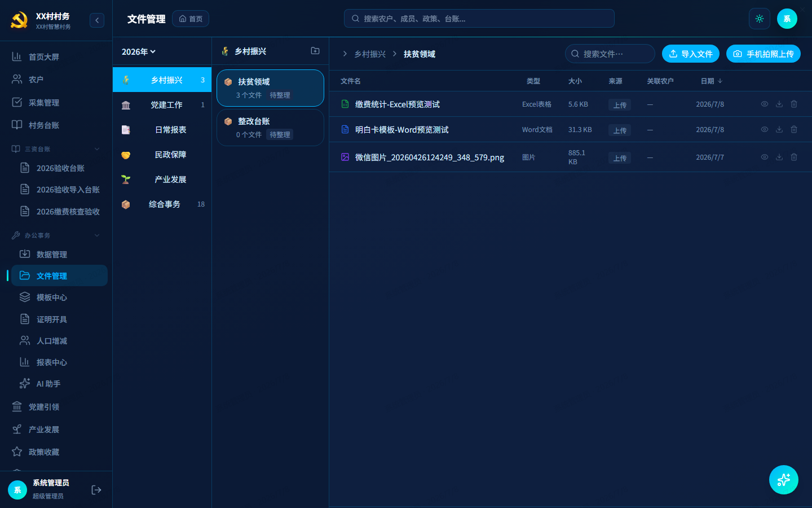This screenshot has height=508, width=812.
Task: Open 村务台账 in the sidebar
Action: click(56, 125)
